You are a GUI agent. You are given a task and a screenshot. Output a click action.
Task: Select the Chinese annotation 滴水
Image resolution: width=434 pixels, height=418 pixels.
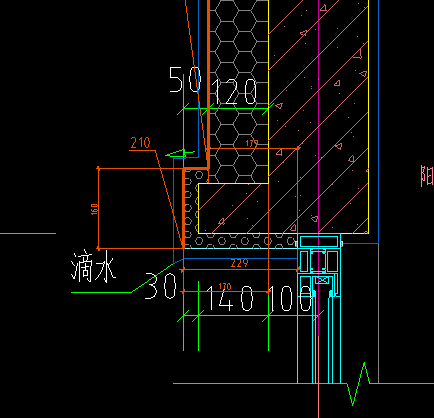(x=93, y=267)
